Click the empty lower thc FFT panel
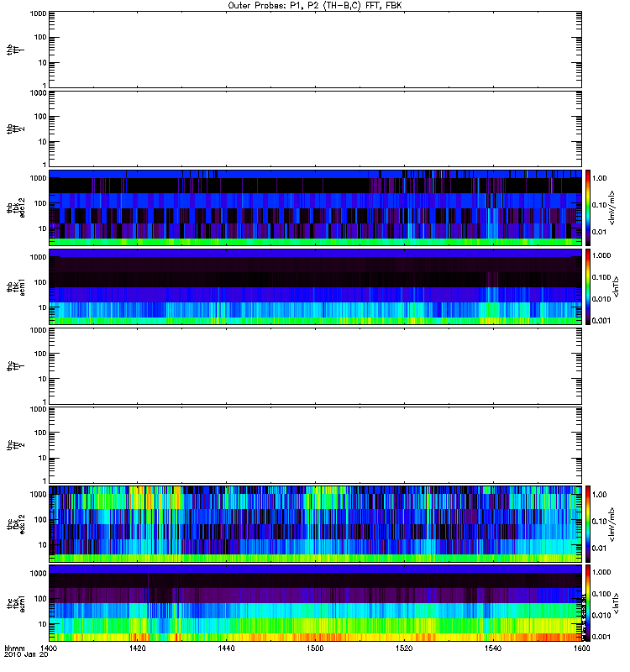630x672 pixels. (x=316, y=445)
